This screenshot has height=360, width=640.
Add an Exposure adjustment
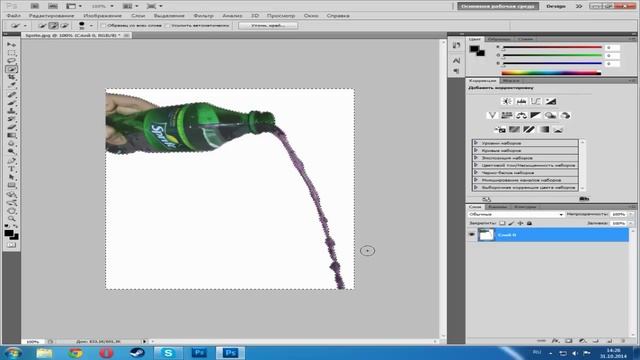pyautogui.click(x=551, y=101)
